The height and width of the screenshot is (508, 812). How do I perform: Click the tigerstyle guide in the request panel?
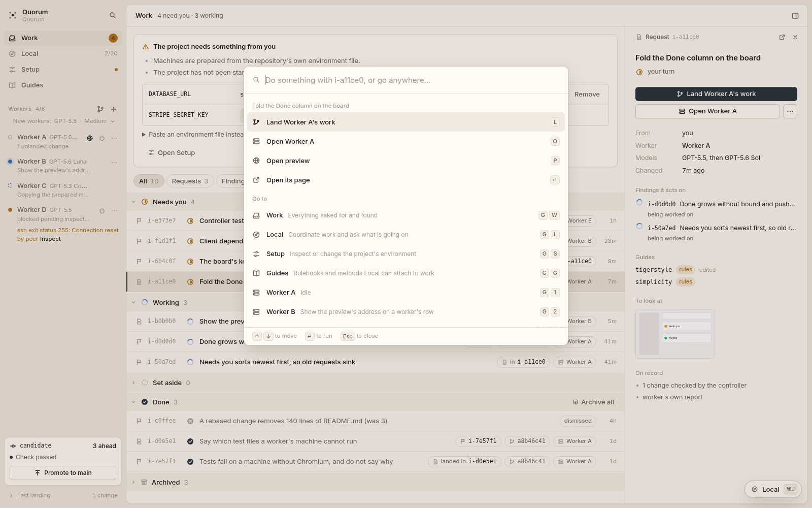click(654, 270)
